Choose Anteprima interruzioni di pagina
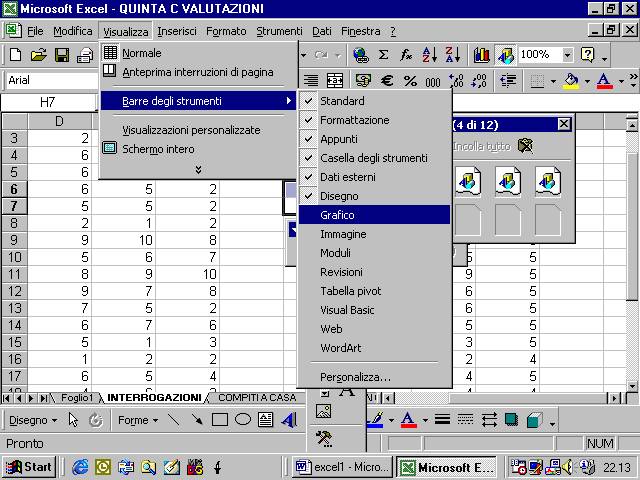 (198, 72)
